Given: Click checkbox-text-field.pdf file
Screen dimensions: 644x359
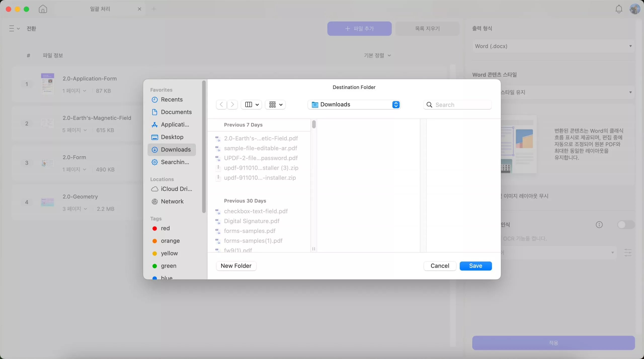Looking at the screenshot, I should point(259,211).
